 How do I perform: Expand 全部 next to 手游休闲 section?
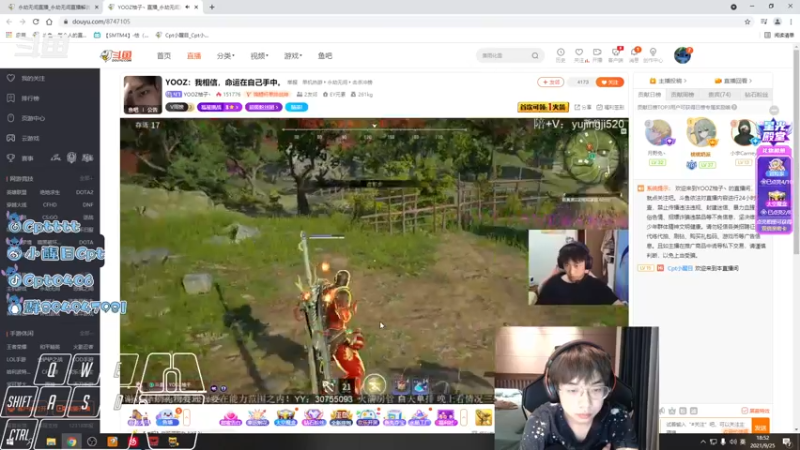tap(86, 334)
